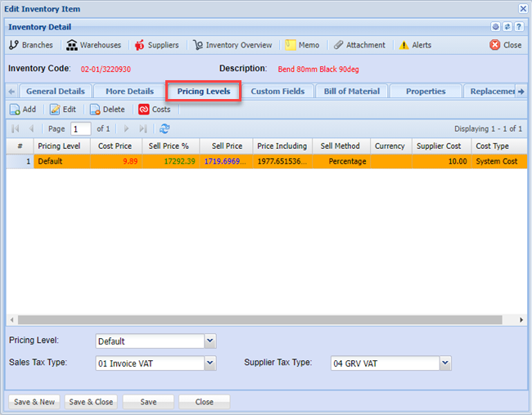The image size is (532, 415).
Task: Open the Alerts for this item
Action: pyautogui.click(x=415, y=45)
